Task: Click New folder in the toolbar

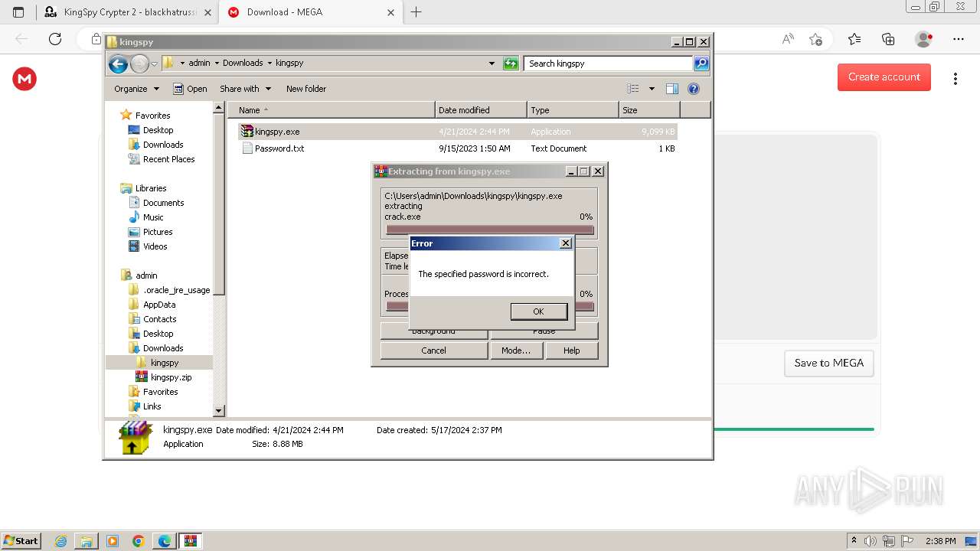Action: [x=306, y=89]
